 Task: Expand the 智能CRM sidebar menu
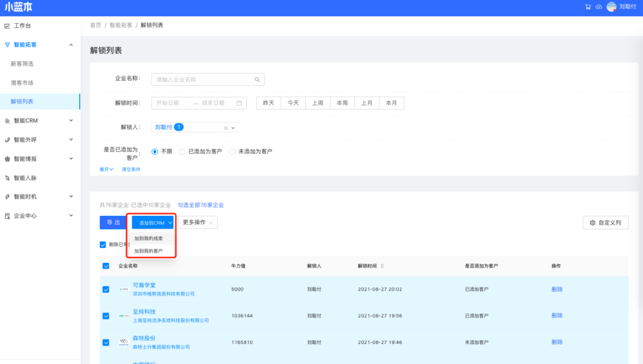click(x=71, y=120)
